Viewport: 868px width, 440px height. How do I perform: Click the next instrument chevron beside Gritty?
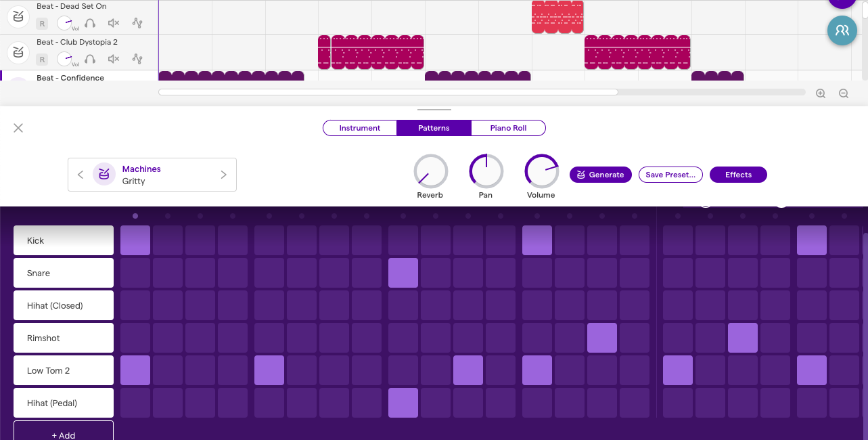click(x=223, y=174)
